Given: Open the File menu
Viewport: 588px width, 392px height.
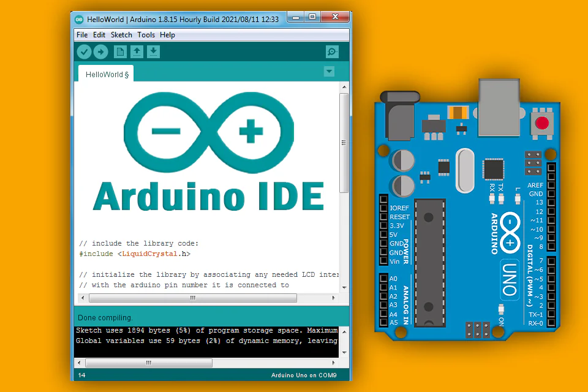Looking at the screenshot, I should [81, 35].
